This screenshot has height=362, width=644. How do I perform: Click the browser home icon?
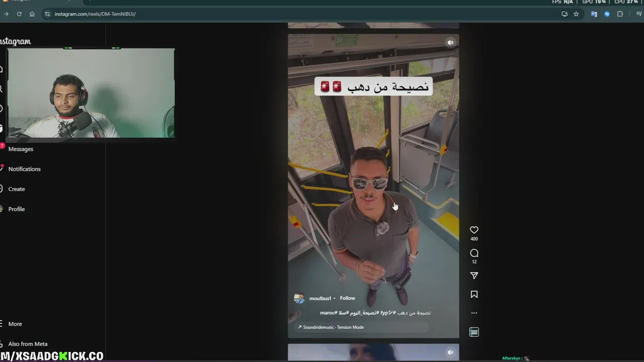click(x=32, y=14)
